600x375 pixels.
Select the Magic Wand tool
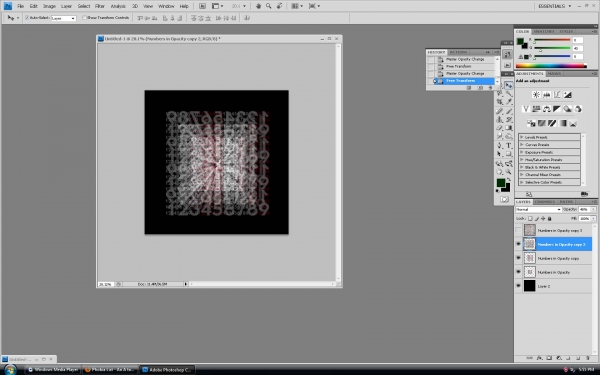click(x=509, y=93)
